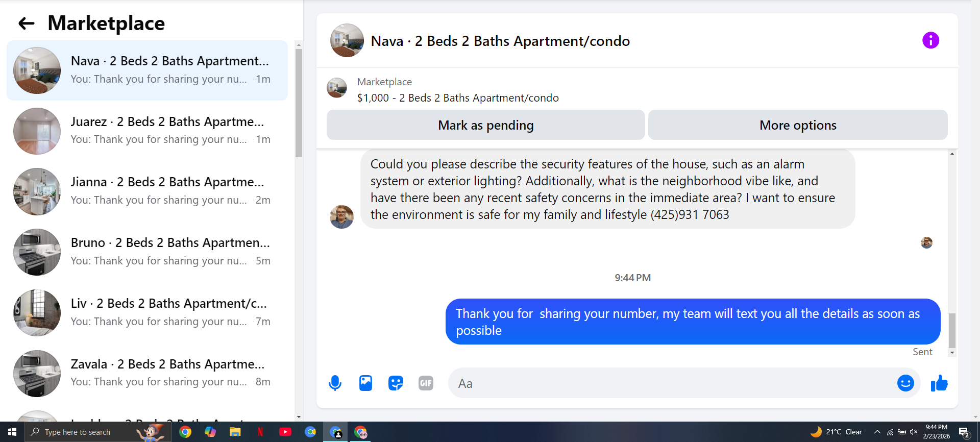The height and width of the screenshot is (442, 980).
Task: Record a voice clip with microphone
Action: (335, 383)
